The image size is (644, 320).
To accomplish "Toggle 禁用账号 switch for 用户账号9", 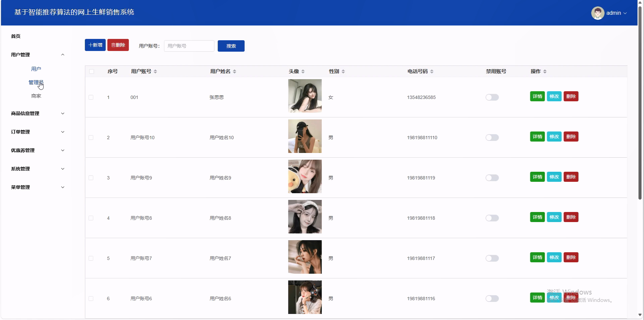I will (x=492, y=178).
